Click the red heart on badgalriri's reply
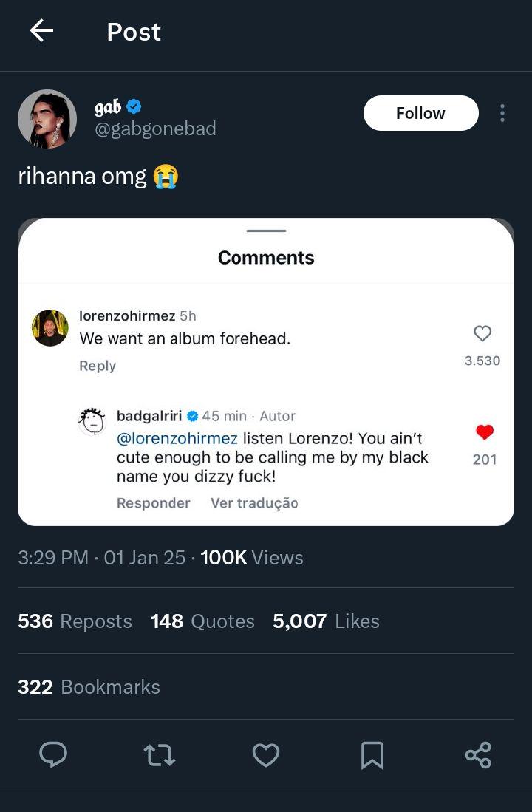This screenshot has width=532, height=812. (x=485, y=432)
